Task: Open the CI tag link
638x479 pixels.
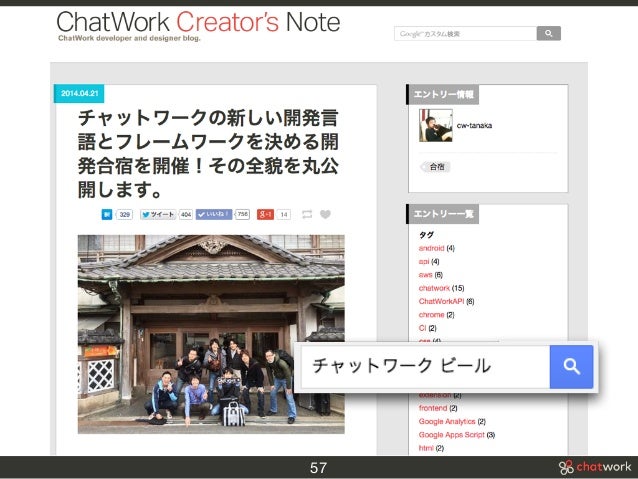Action: [x=422, y=328]
